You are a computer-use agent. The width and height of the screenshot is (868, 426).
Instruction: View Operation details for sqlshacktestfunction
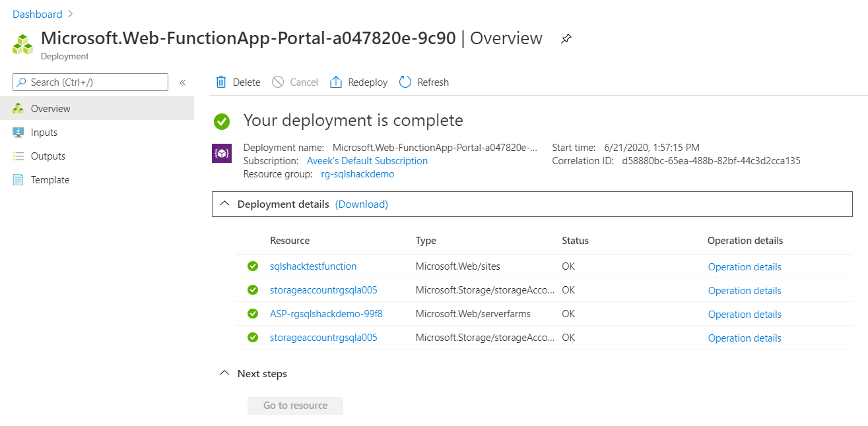(744, 267)
